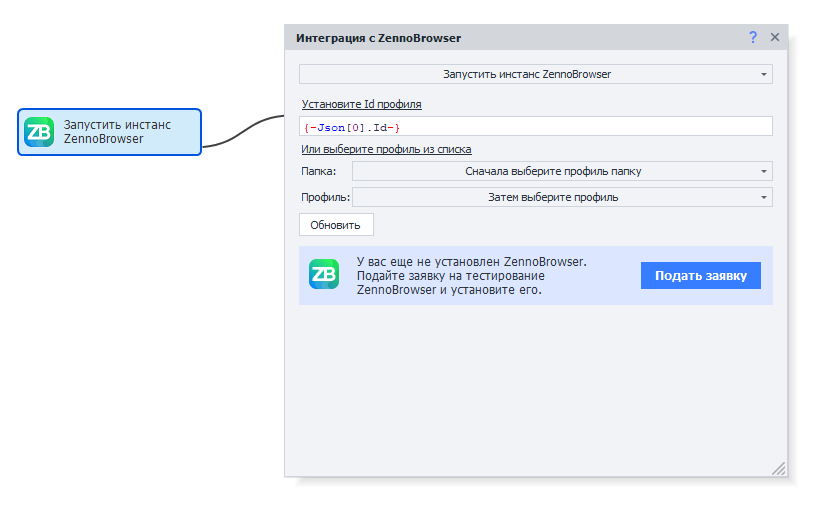Image resolution: width=820 pixels, height=507 pixels.
Task: Click the Или выберите профиль из списка label
Action: click(x=386, y=149)
